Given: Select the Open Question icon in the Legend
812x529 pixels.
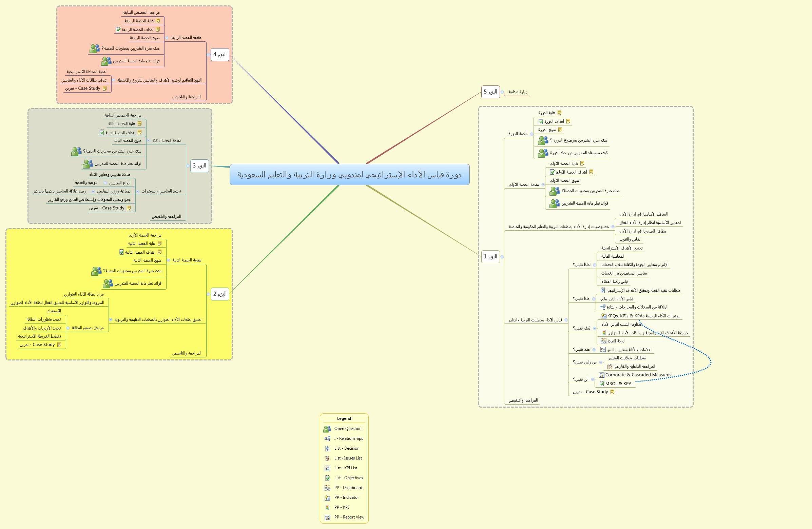Looking at the screenshot, I should point(328,429).
